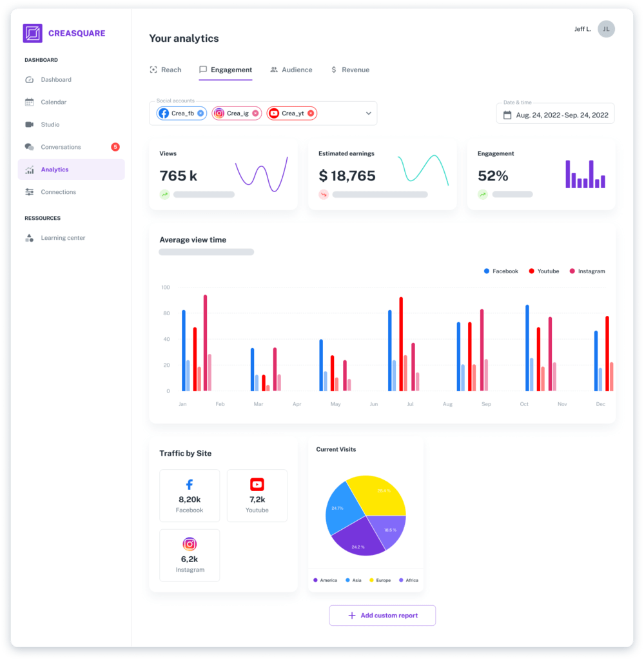Image resolution: width=644 pixels, height=660 pixels.
Task: Switch to the Audience tab
Action: coord(290,70)
